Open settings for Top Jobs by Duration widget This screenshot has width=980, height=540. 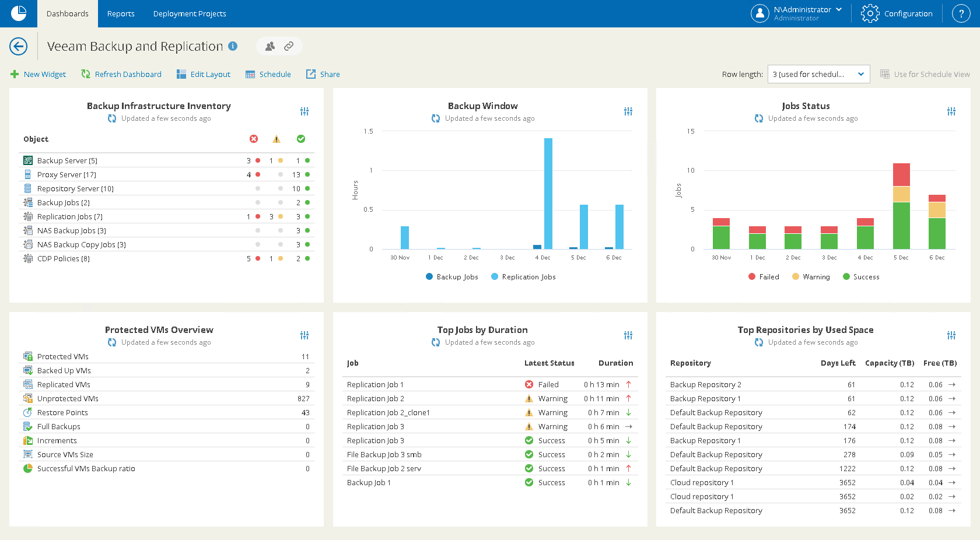(x=628, y=335)
